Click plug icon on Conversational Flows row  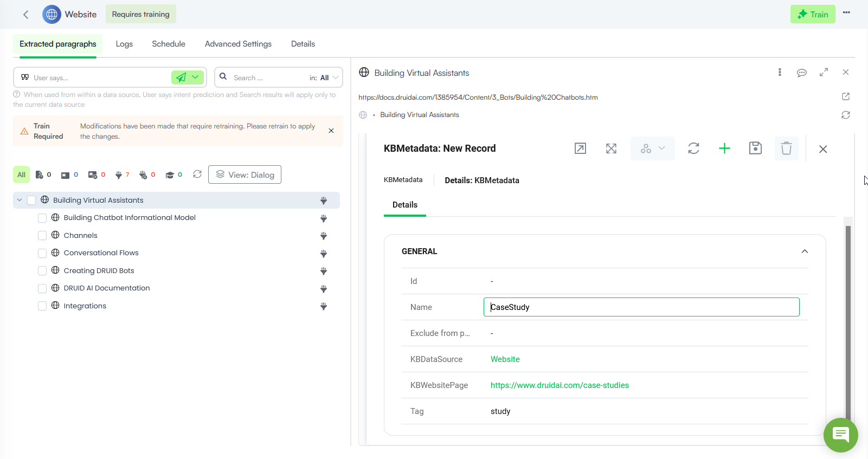point(324,254)
